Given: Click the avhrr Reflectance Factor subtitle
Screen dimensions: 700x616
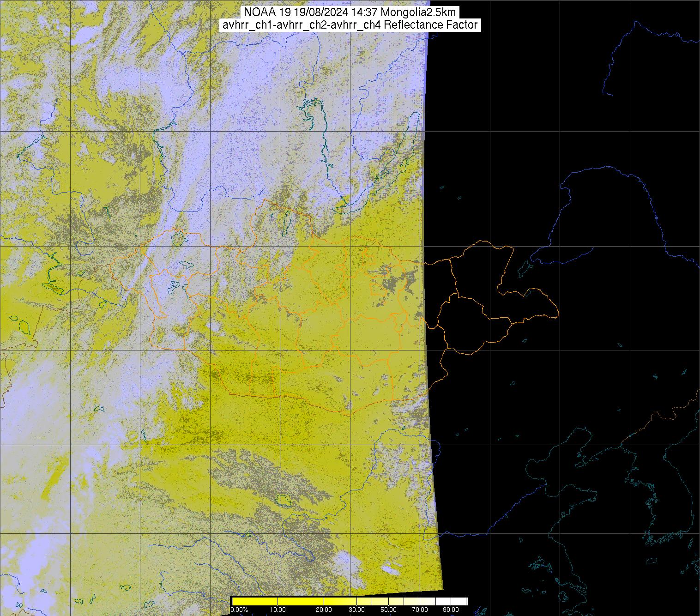Looking at the screenshot, I should click(x=350, y=25).
